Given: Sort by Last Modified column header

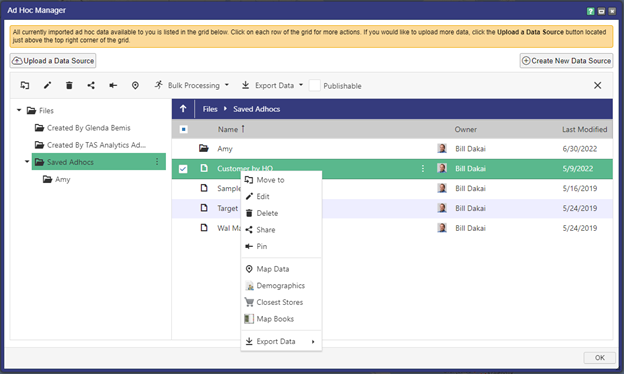Looking at the screenshot, I should tap(584, 129).
